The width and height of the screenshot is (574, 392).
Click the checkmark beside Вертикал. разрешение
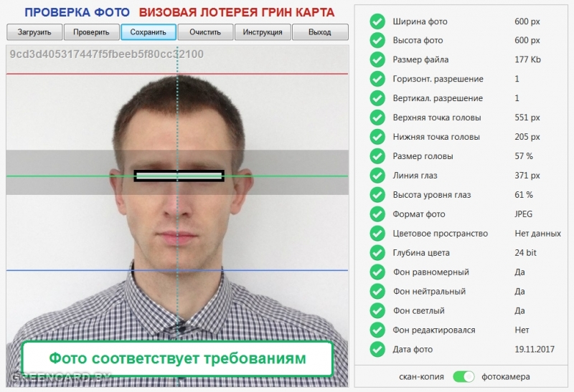(x=377, y=98)
